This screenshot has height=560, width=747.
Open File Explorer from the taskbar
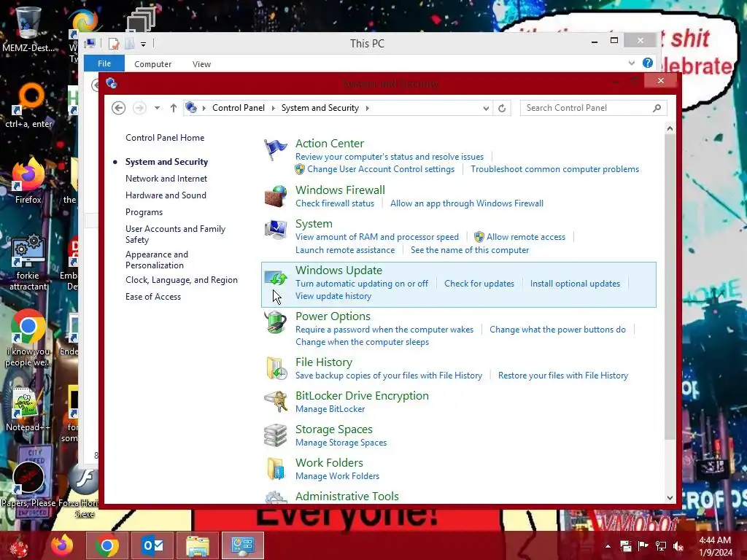pos(198,545)
